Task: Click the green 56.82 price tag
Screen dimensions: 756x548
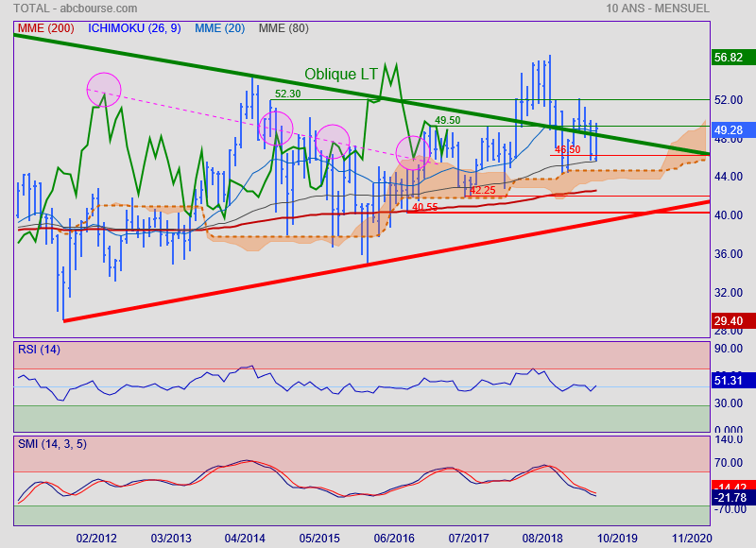Action: coord(733,58)
